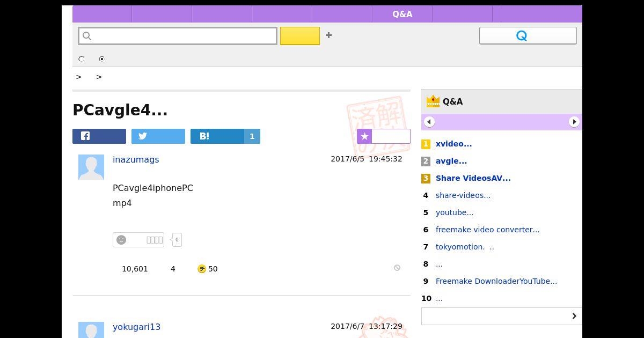Open the rank 3 Share VideosAV... link
The width and height of the screenshot is (644, 338).
[x=473, y=178]
